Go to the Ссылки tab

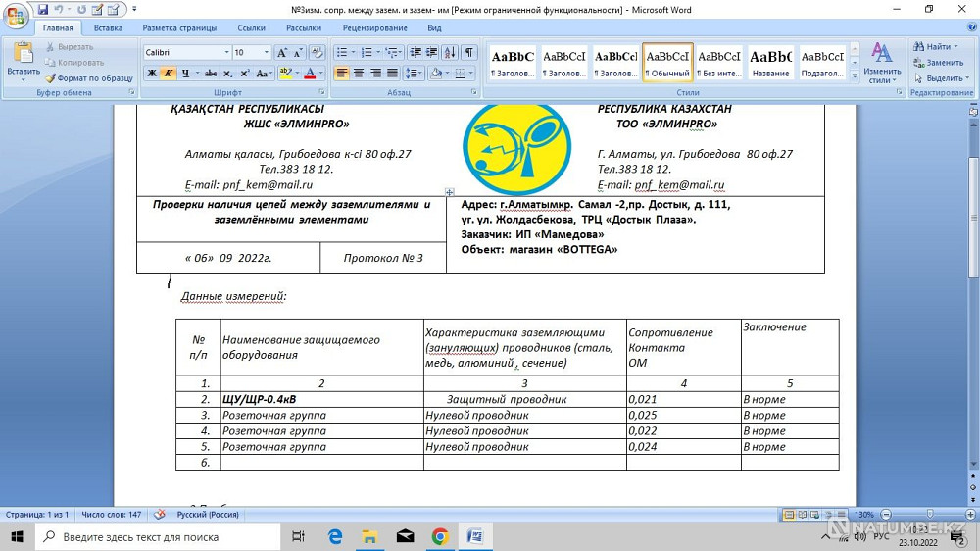point(251,28)
